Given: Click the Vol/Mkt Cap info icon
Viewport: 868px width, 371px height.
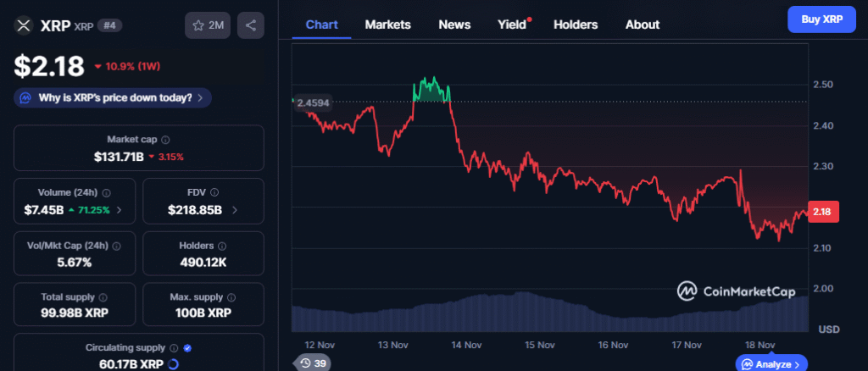Looking at the screenshot, I should click(117, 246).
